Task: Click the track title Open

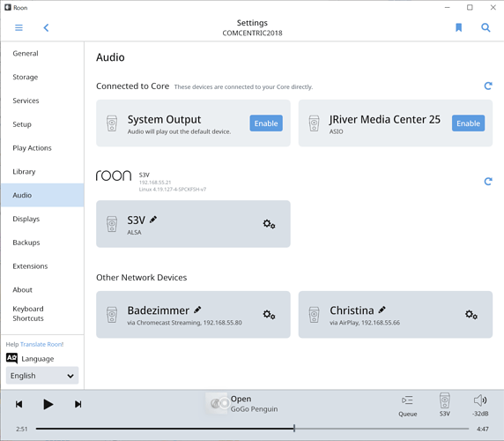Action: click(x=241, y=399)
